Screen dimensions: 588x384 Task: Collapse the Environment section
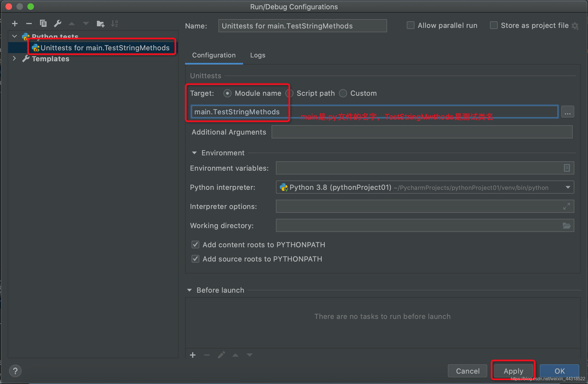coord(194,153)
